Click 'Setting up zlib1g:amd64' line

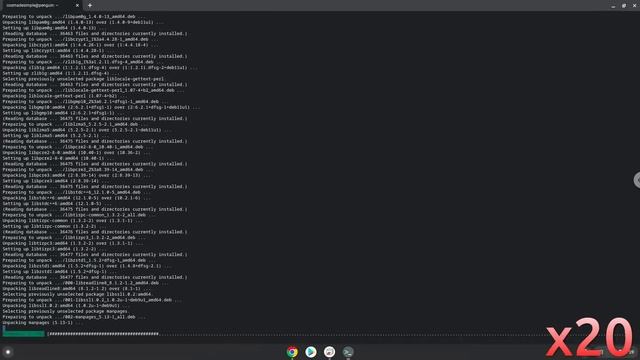(x=61, y=73)
